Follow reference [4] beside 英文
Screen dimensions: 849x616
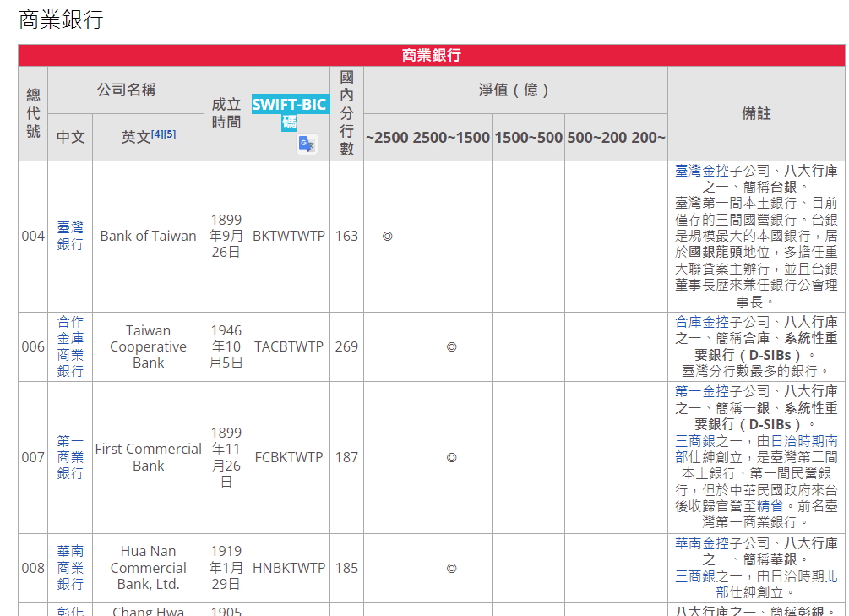click(x=156, y=134)
